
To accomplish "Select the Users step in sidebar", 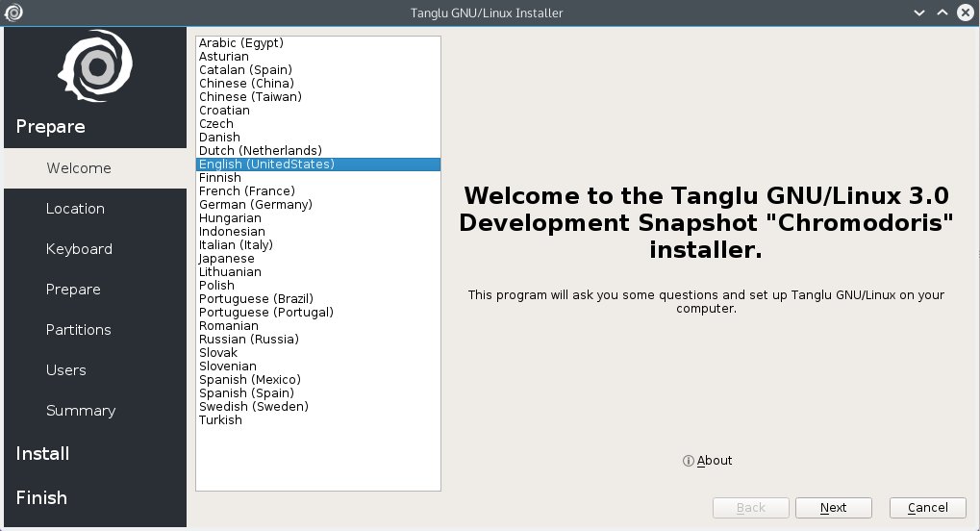I will (x=95, y=370).
